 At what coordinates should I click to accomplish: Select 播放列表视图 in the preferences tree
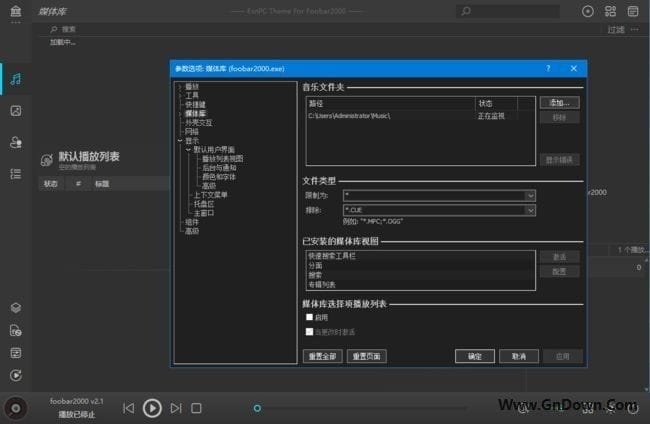point(223,159)
